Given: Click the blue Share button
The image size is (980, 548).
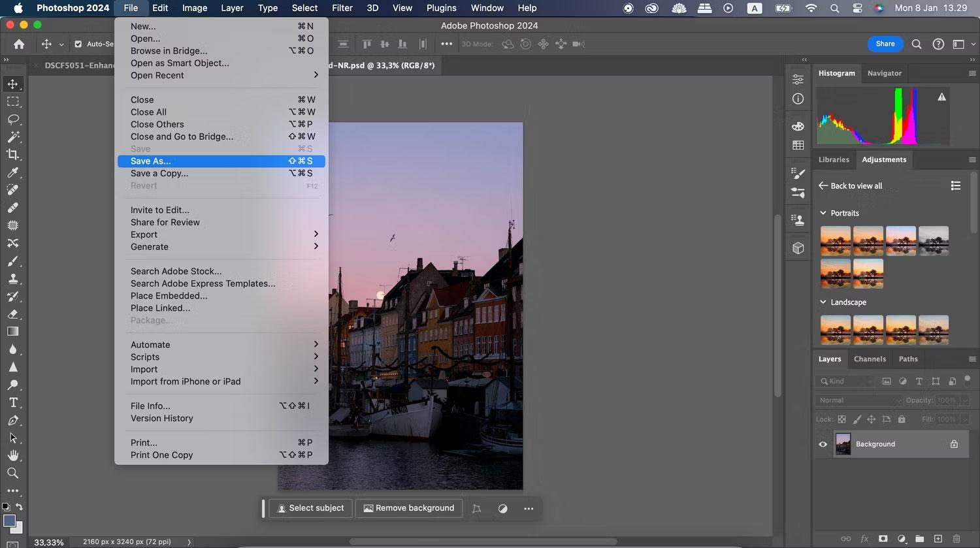Looking at the screenshot, I should pos(885,44).
